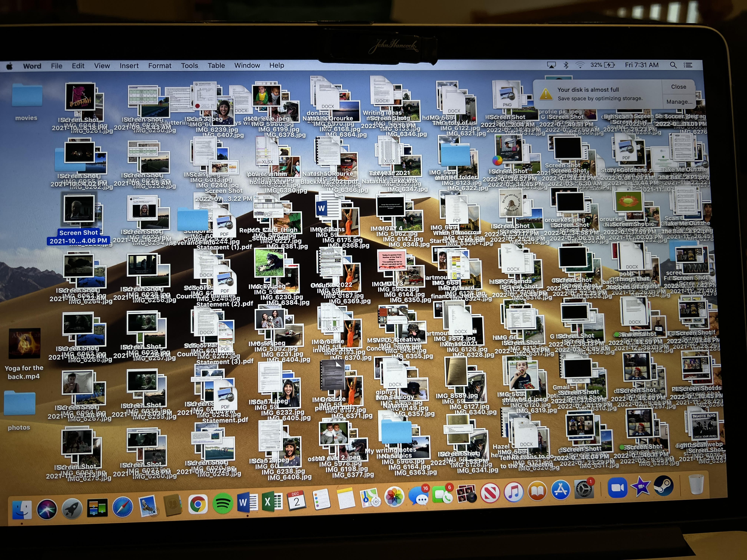Launch Steam from the dock
The width and height of the screenshot is (747, 560).
[x=663, y=486]
